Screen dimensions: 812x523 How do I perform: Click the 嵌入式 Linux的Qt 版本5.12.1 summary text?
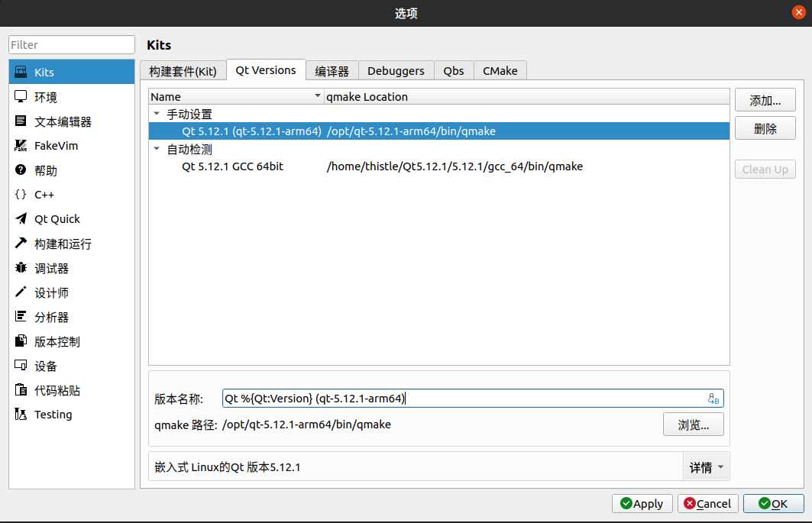coord(228,467)
